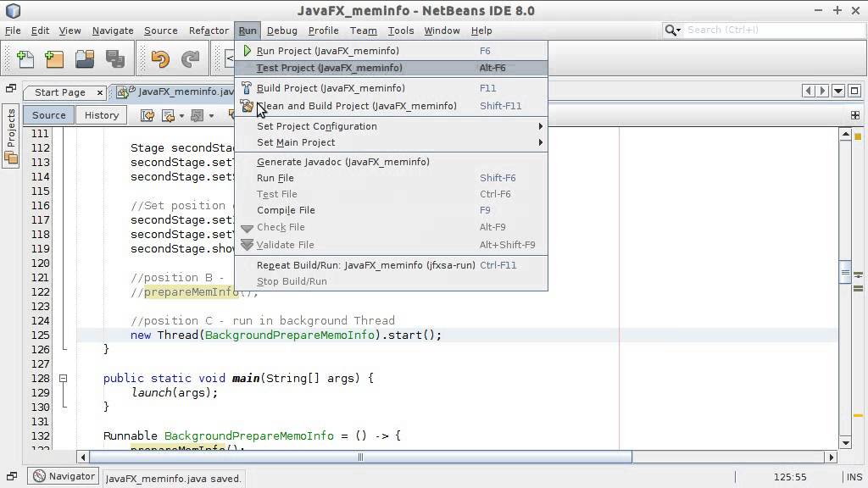Open dropdown arrow next to Forward icon
868x488 pixels.
[x=211, y=115]
